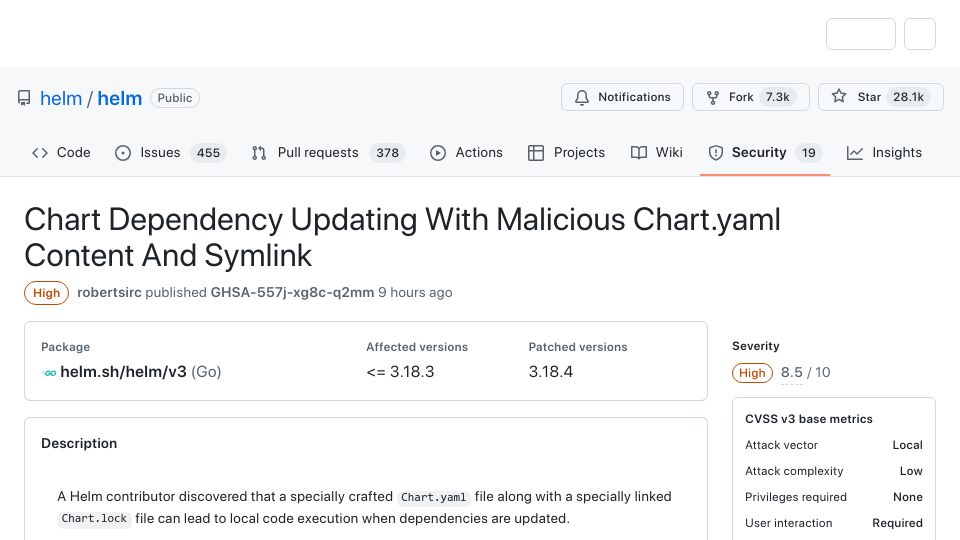Click the Wiki book icon
The height and width of the screenshot is (540, 960).
pos(639,153)
